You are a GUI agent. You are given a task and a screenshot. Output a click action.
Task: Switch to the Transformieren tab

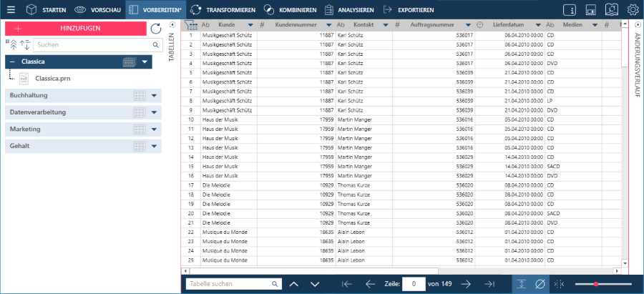click(223, 10)
